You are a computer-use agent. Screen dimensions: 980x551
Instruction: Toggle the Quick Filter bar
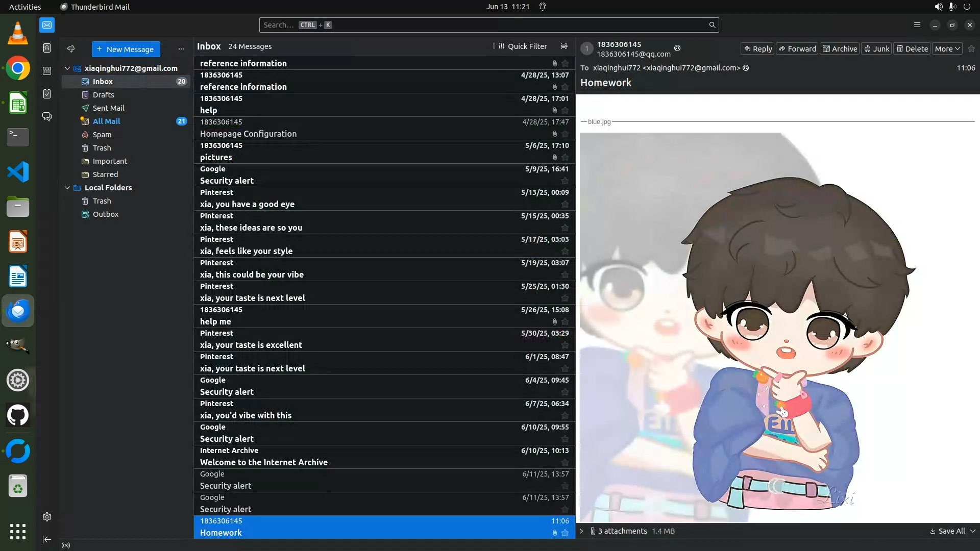(522, 46)
